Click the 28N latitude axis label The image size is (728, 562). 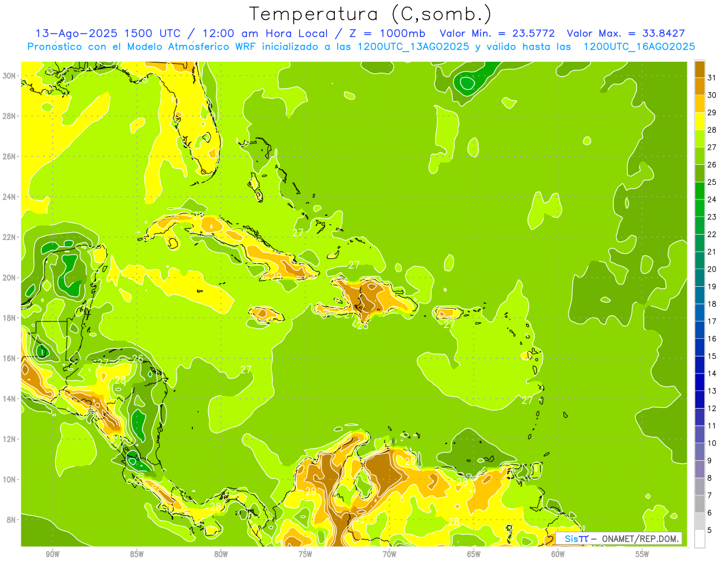click(9, 116)
